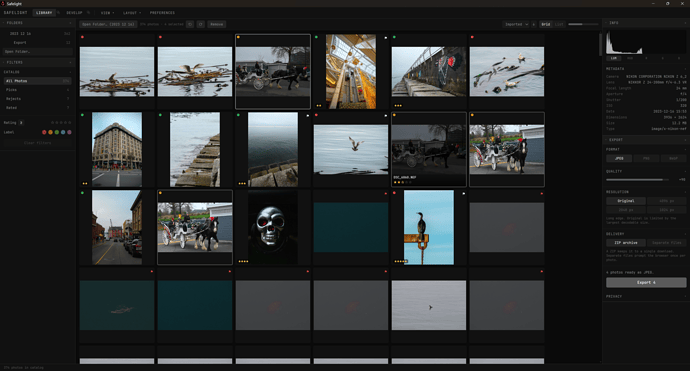Adjust the thumbnail size slider

pos(583,24)
